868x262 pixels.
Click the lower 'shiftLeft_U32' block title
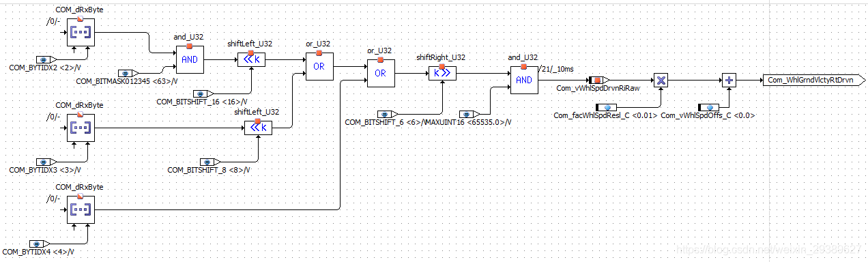point(257,112)
